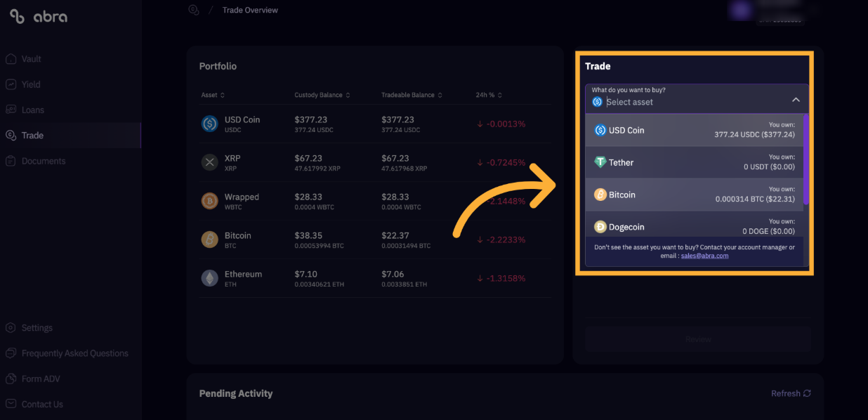This screenshot has width=868, height=420.
Task: Click the Pending Activity heading
Action: (x=236, y=393)
